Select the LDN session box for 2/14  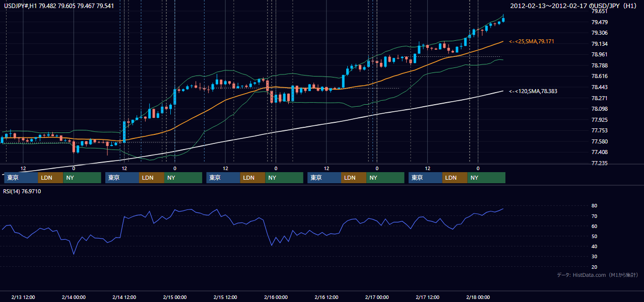pos(152,178)
